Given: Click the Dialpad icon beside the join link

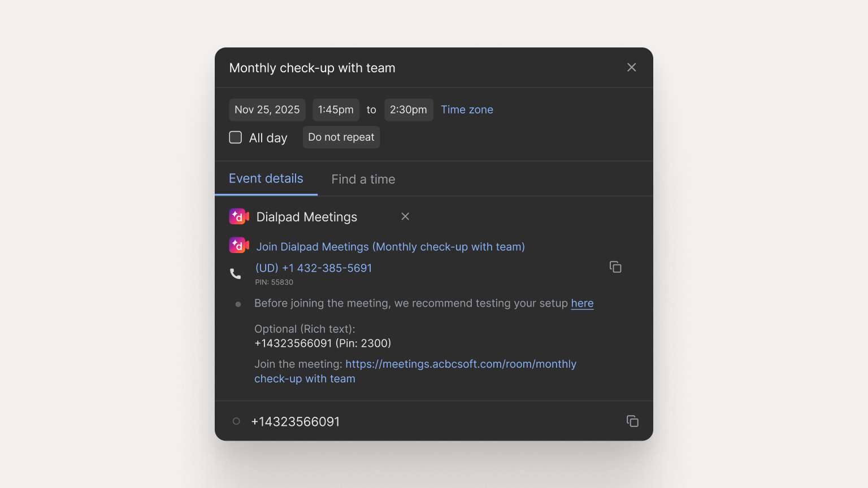Looking at the screenshot, I should [x=238, y=245].
